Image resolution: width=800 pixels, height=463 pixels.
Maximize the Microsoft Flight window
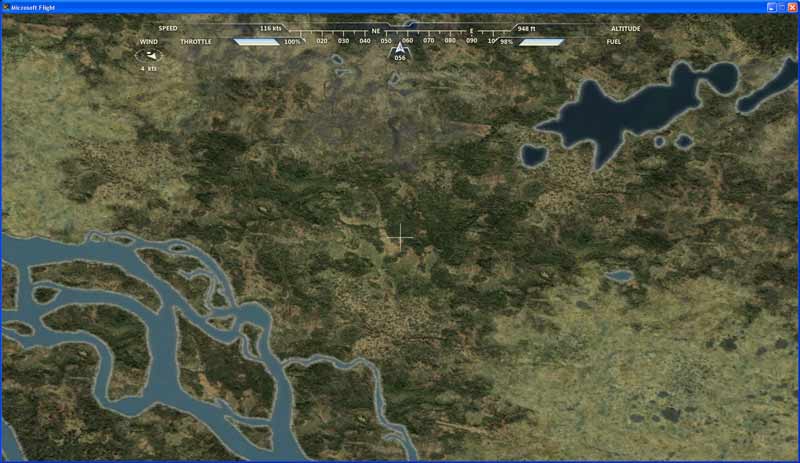[782, 7]
